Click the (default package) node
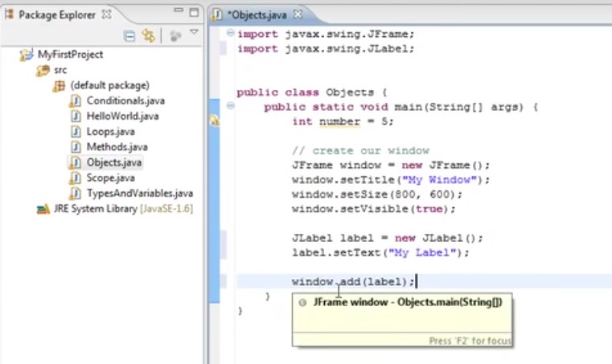This screenshot has height=364, width=612. pyautogui.click(x=109, y=85)
